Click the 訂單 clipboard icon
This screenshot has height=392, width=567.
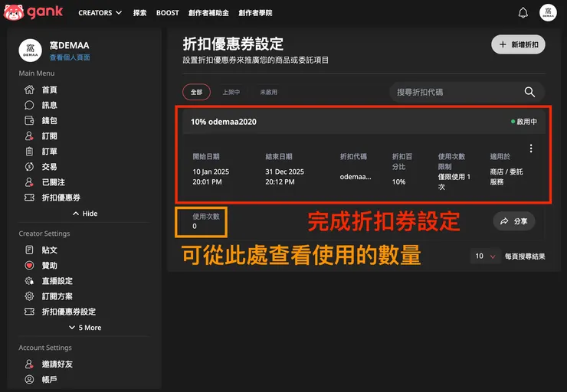tap(29, 152)
